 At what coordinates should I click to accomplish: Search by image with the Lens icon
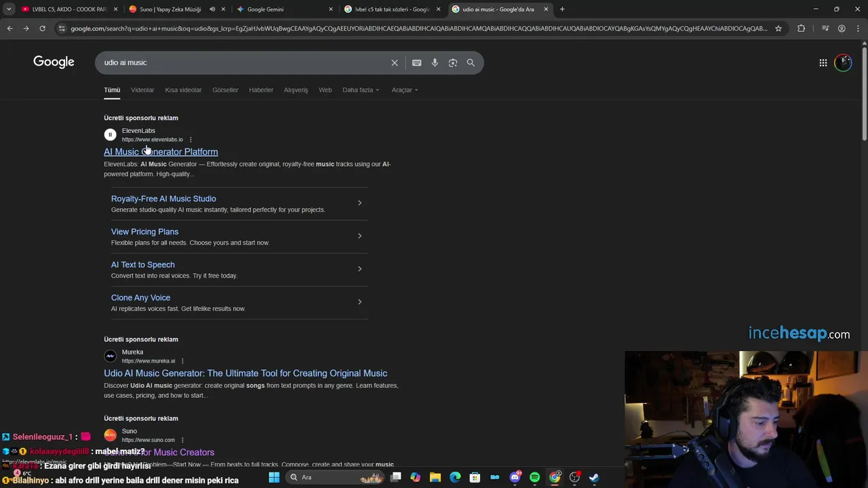pos(453,62)
